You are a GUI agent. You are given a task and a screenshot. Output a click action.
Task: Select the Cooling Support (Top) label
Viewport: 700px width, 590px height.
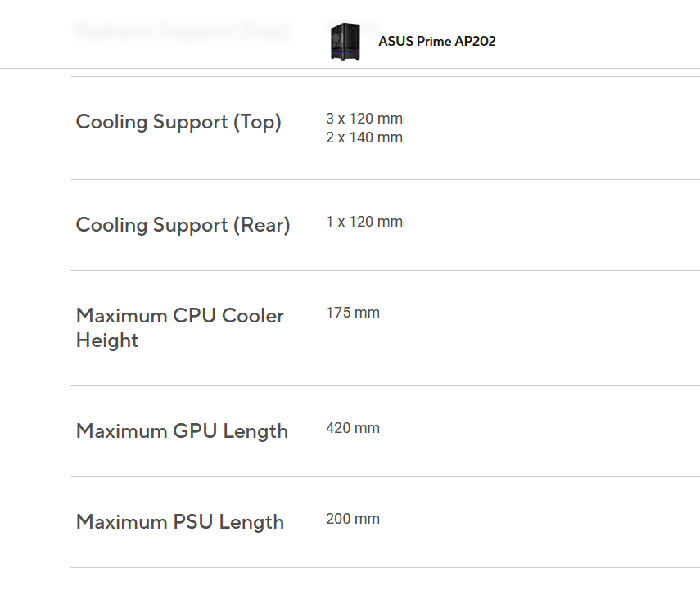pos(178,122)
